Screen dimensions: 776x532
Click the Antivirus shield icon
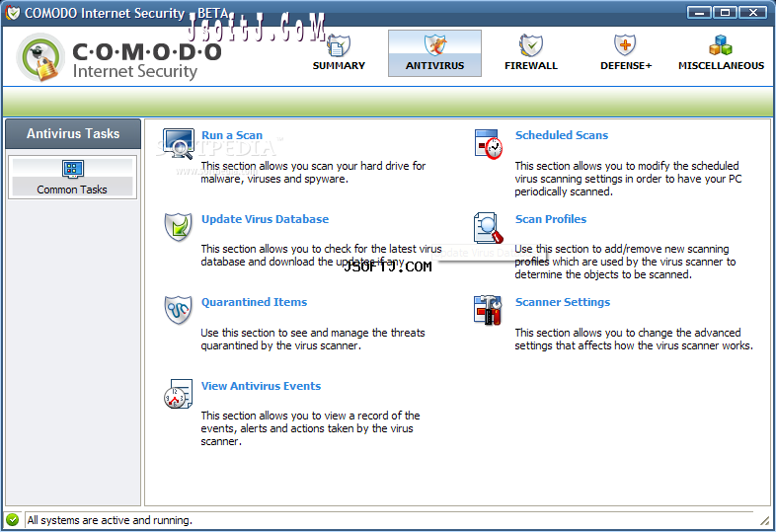tap(434, 45)
